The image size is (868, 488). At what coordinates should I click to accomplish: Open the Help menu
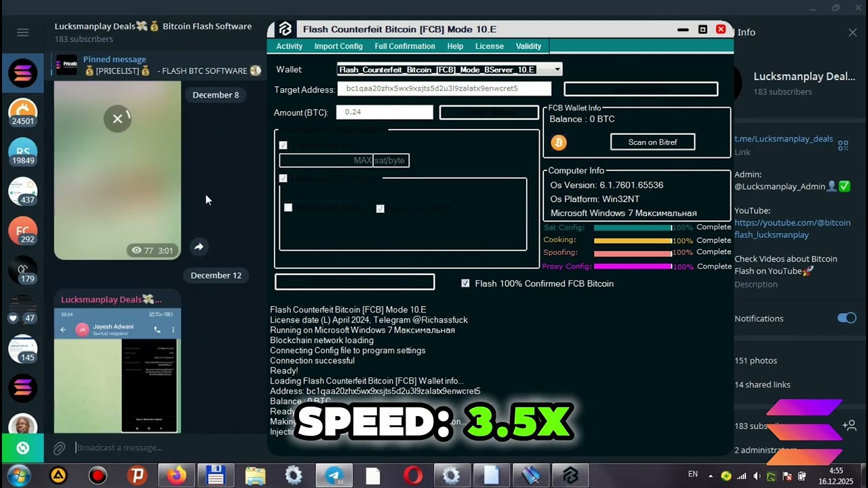pyautogui.click(x=455, y=46)
